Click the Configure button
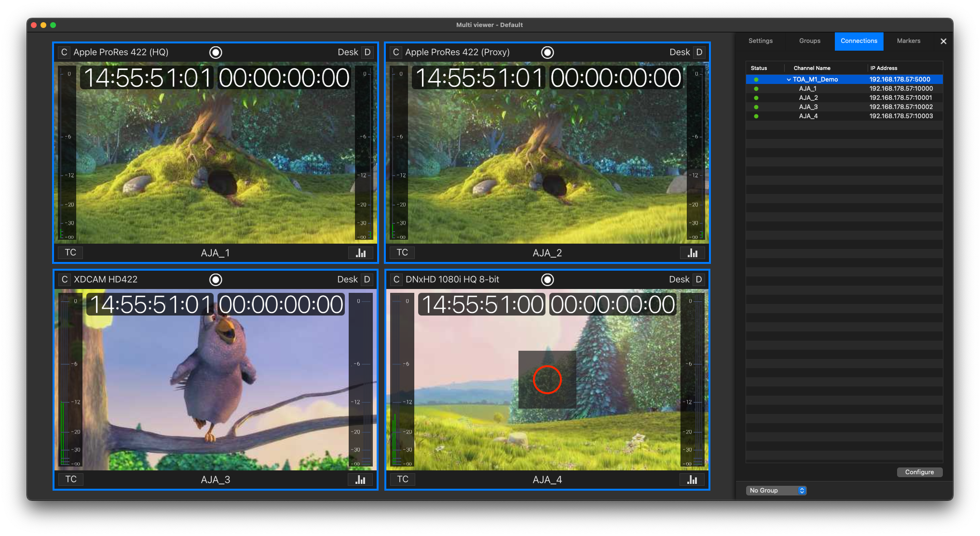This screenshot has height=536, width=980. (919, 472)
